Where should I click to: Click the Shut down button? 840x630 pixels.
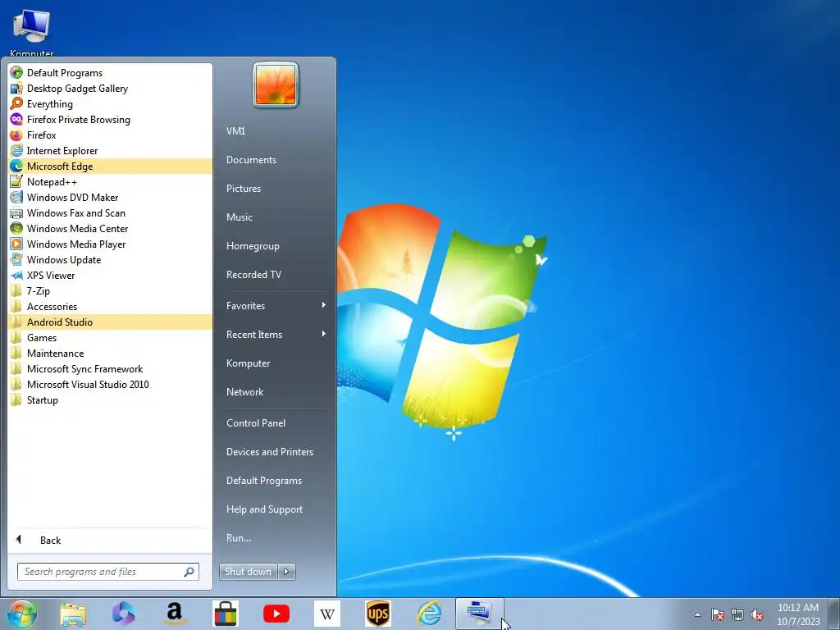(248, 572)
